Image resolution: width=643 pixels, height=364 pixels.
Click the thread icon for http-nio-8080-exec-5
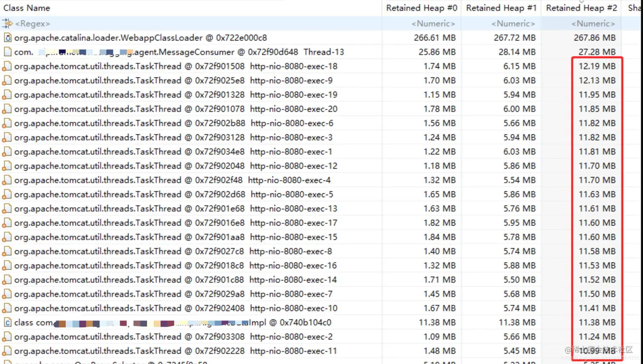tap(7, 194)
